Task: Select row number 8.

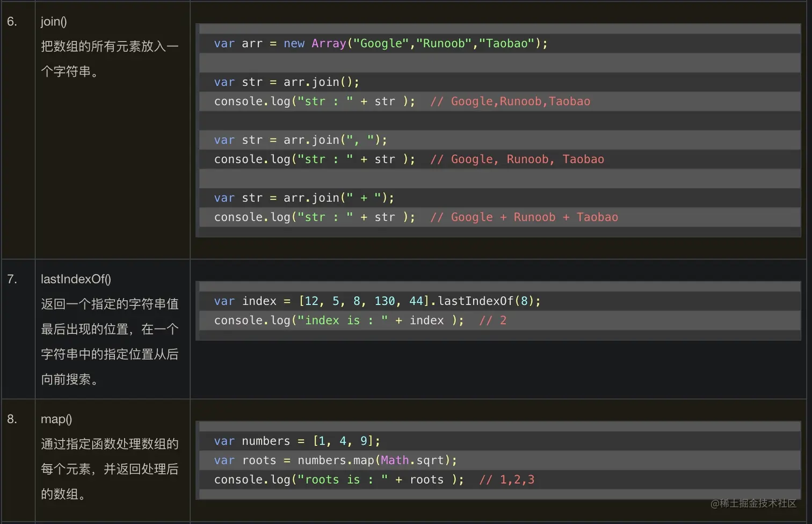Action: 12,419
